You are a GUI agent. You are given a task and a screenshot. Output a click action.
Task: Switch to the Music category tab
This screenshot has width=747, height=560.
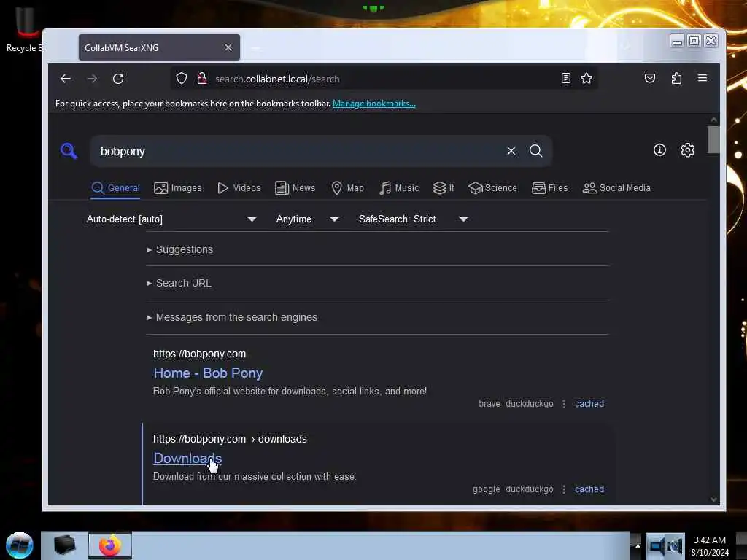click(x=399, y=188)
